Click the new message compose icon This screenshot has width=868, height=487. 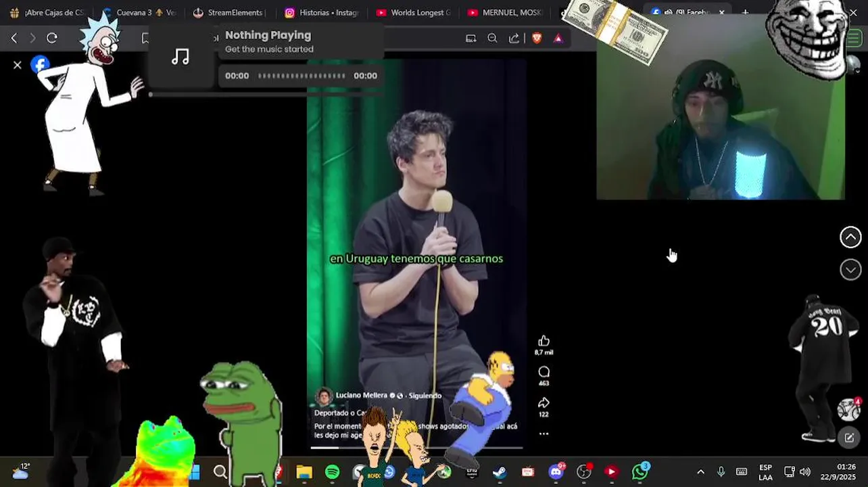pos(849,438)
